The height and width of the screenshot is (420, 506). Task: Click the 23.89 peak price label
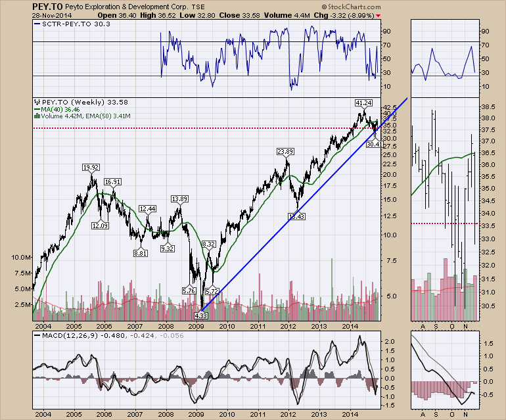pyautogui.click(x=285, y=151)
